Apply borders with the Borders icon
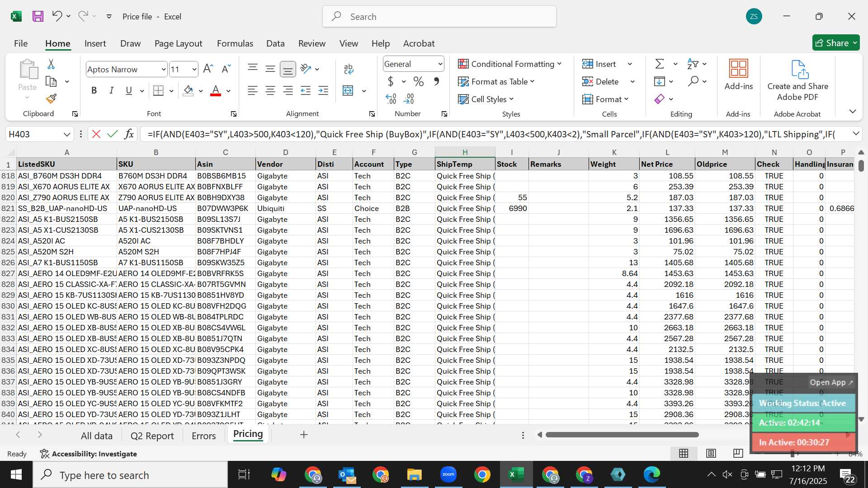Viewport: 868px width, 488px height. tap(158, 91)
